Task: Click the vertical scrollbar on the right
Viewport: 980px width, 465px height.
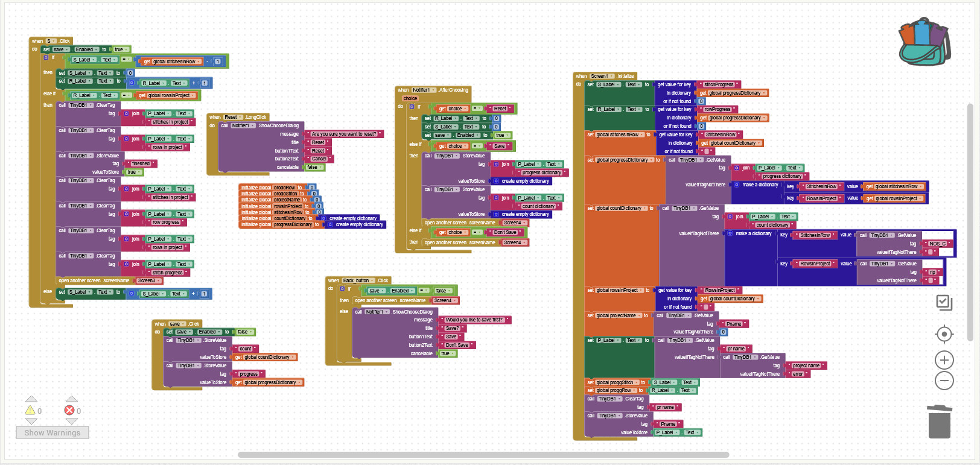Action: [970, 223]
